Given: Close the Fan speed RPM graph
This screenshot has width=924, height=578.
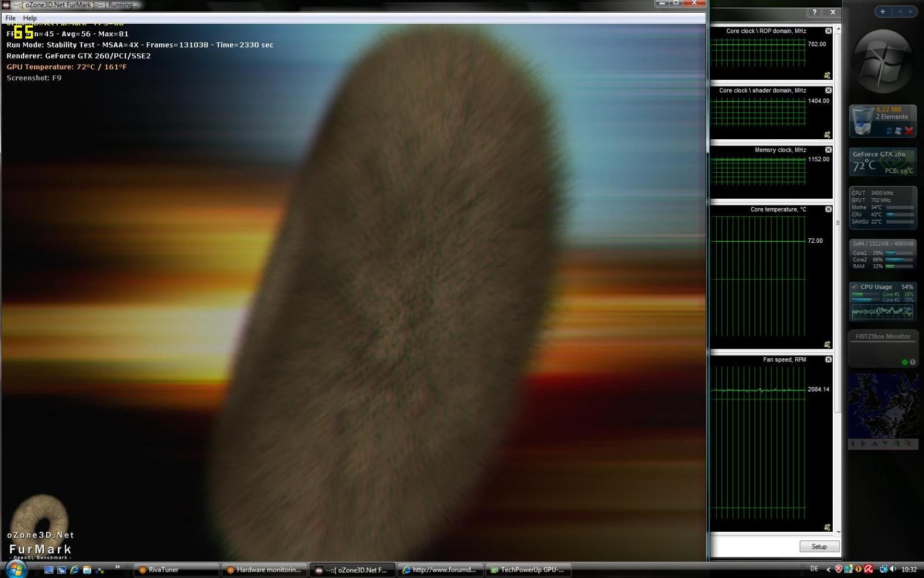Looking at the screenshot, I should [x=828, y=360].
